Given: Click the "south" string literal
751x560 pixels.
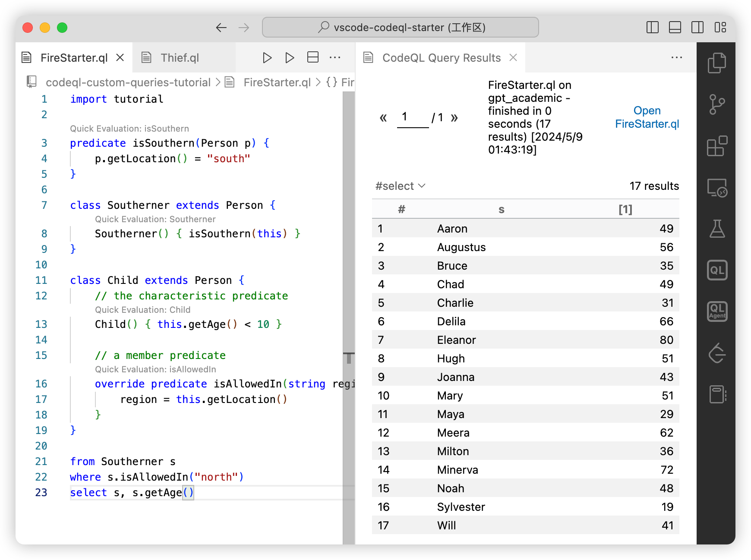Looking at the screenshot, I should click(228, 159).
